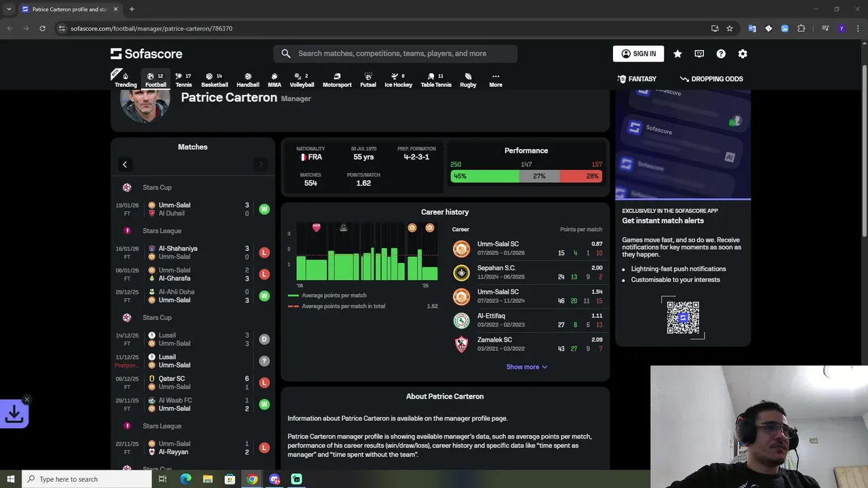Expand career history with Show more
868x488 pixels.
[527, 367]
